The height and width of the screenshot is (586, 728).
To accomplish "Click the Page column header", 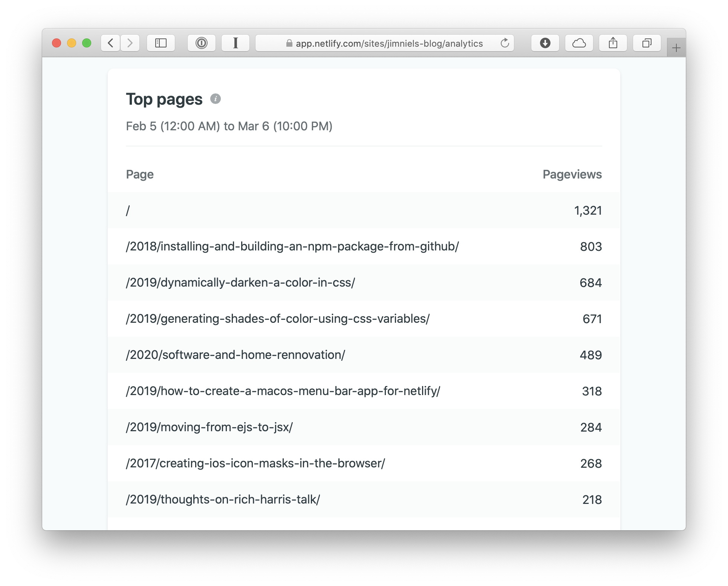I will click(x=139, y=174).
